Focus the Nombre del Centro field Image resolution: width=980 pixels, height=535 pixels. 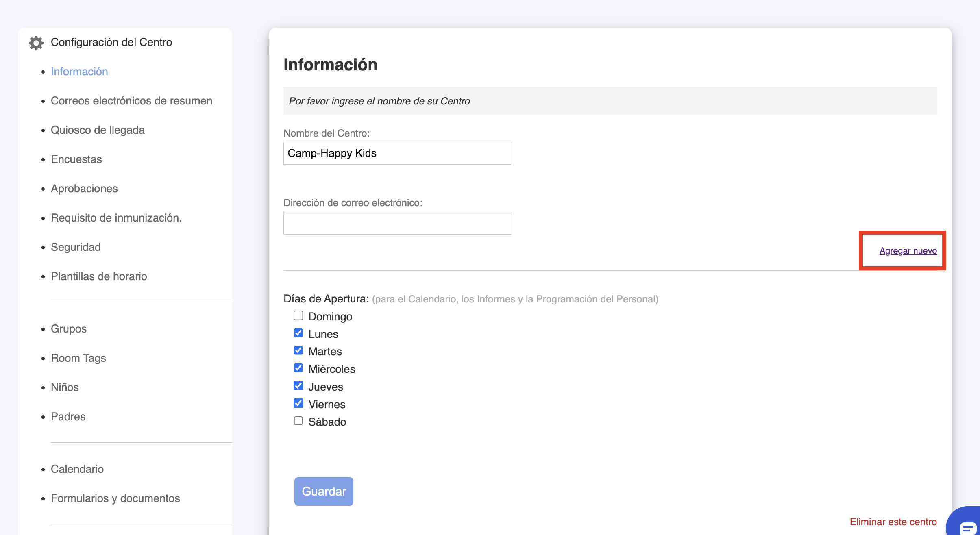click(x=397, y=153)
